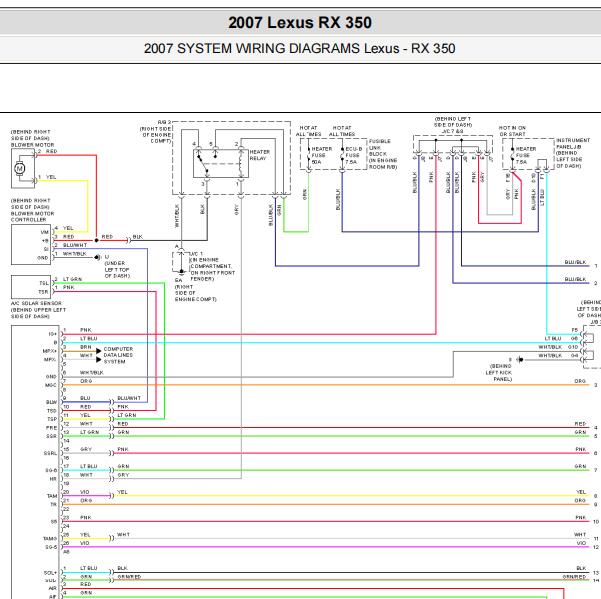Image resolution: width=601 pixels, height=599 pixels.
Task: Click the heater relay switch contact symbol
Action: pyautogui.click(x=204, y=162)
